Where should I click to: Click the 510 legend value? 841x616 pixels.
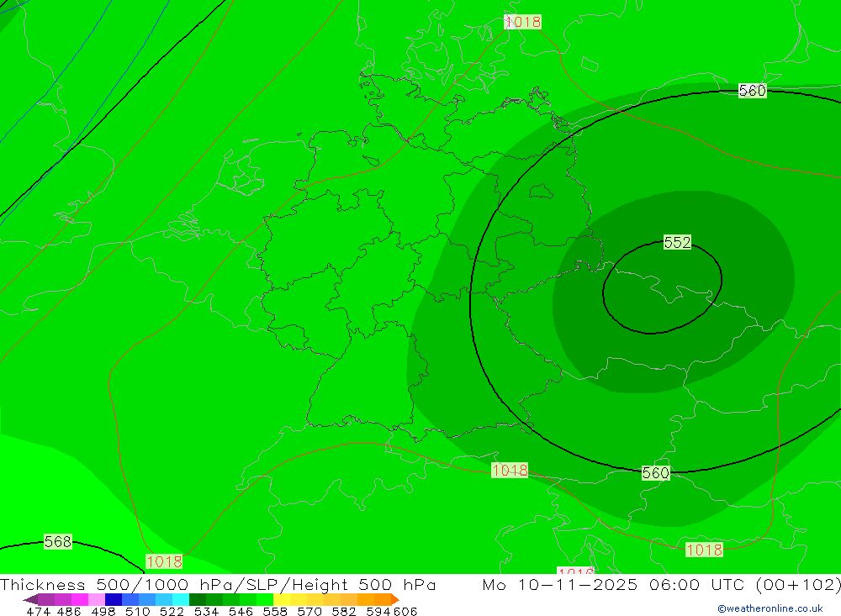point(137,611)
